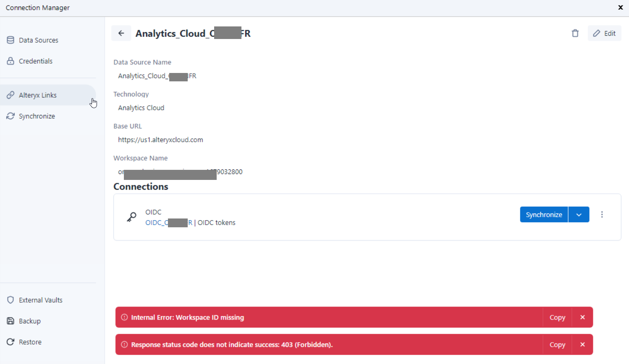Click the alert icon on the Workspace ID error

(124, 317)
